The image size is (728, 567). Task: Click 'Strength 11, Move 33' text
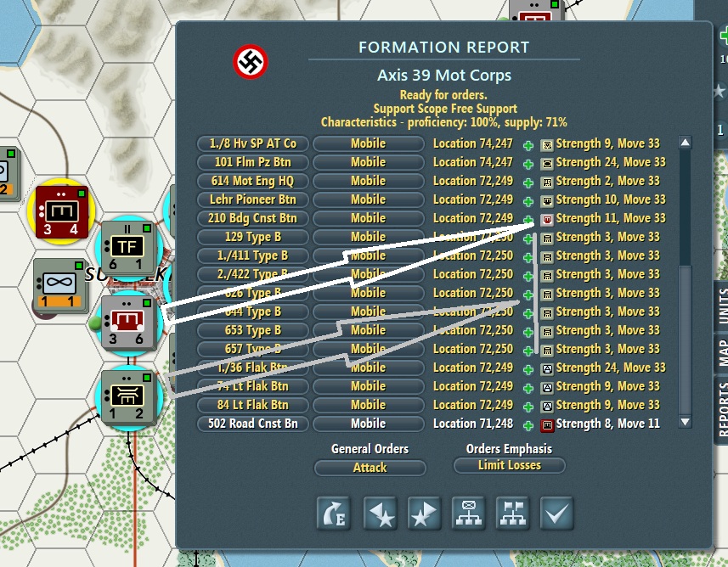(611, 218)
